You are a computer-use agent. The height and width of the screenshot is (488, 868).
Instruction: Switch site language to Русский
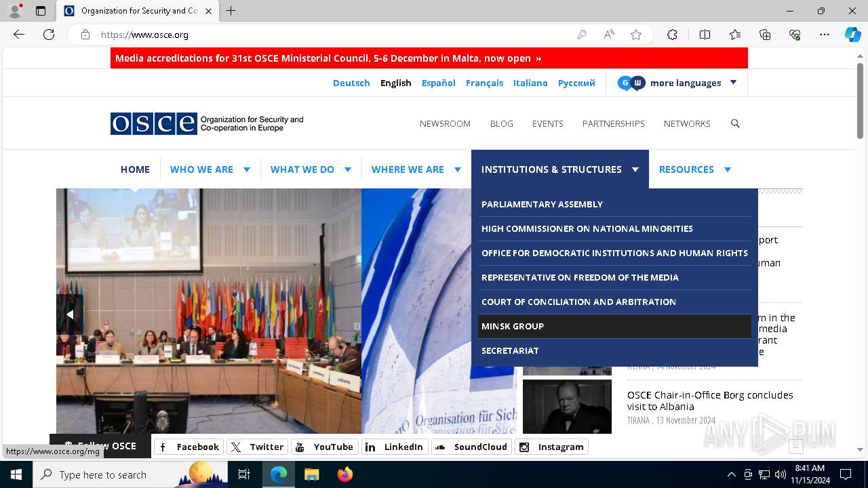click(576, 83)
